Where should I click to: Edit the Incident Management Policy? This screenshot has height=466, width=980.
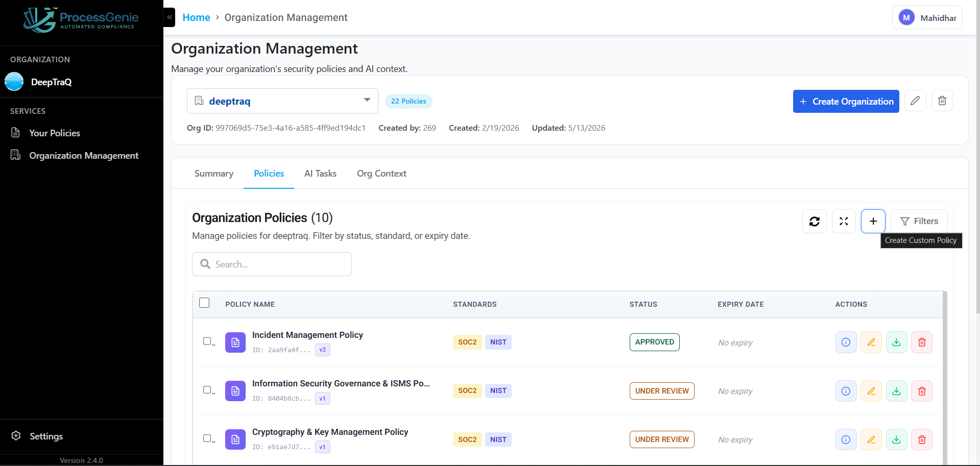(x=871, y=342)
